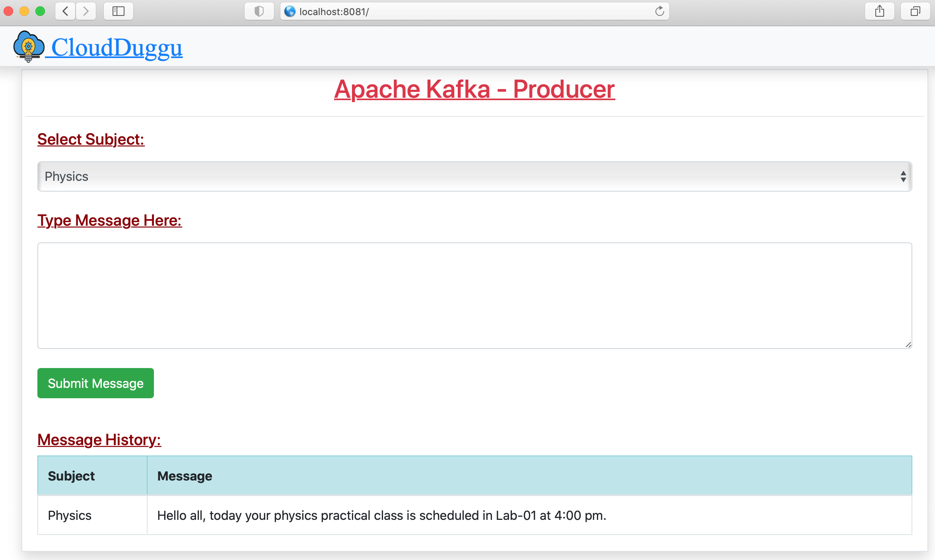The height and width of the screenshot is (560, 935).
Task: Go forward using Safari forward arrow
Action: click(86, 11)
